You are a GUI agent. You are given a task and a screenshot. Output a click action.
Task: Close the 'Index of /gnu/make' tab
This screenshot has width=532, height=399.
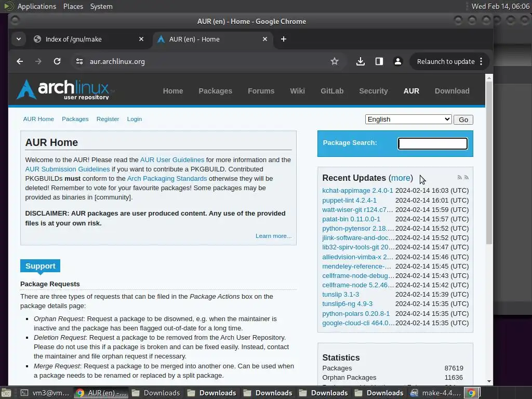click(x=141, y=39)
